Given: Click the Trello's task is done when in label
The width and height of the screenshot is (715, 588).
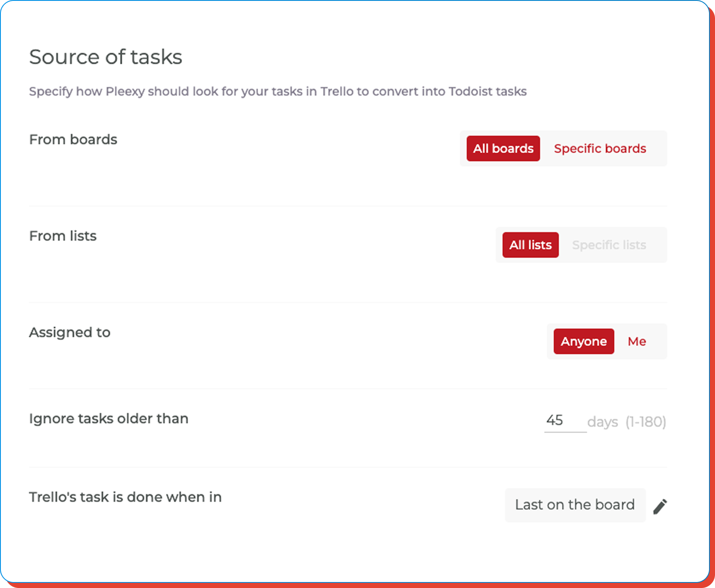Looking at the screenshot, I should [x=125, y=497].
